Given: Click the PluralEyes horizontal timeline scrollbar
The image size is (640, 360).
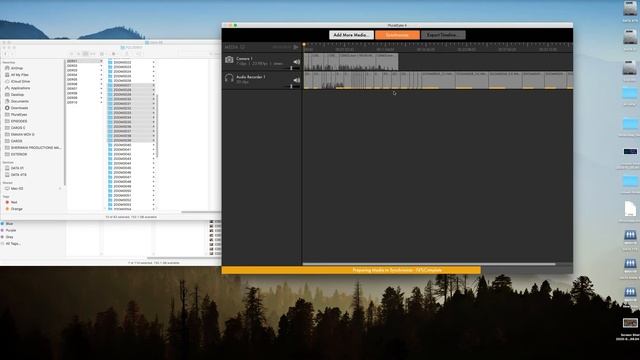Looking at the screenshot, I should pos(429,264).
